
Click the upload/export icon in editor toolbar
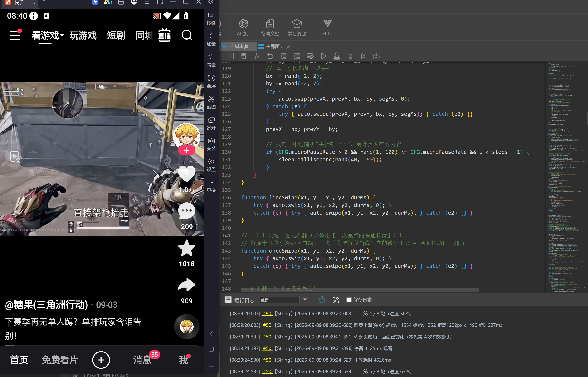point(376,56)
